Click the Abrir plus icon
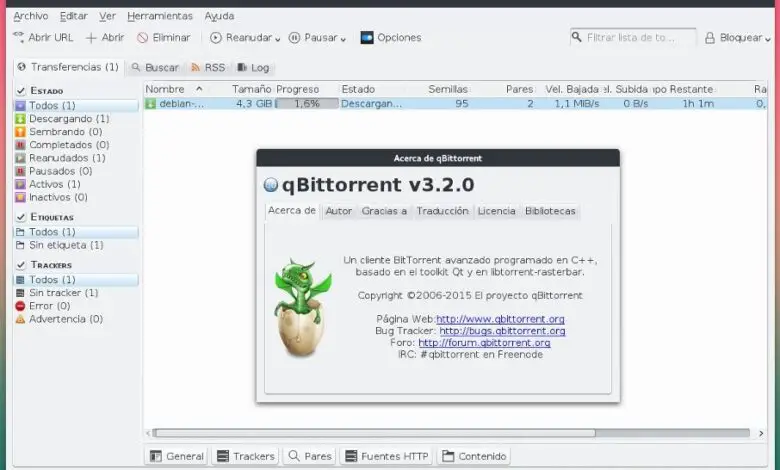 tap(91, 38)
